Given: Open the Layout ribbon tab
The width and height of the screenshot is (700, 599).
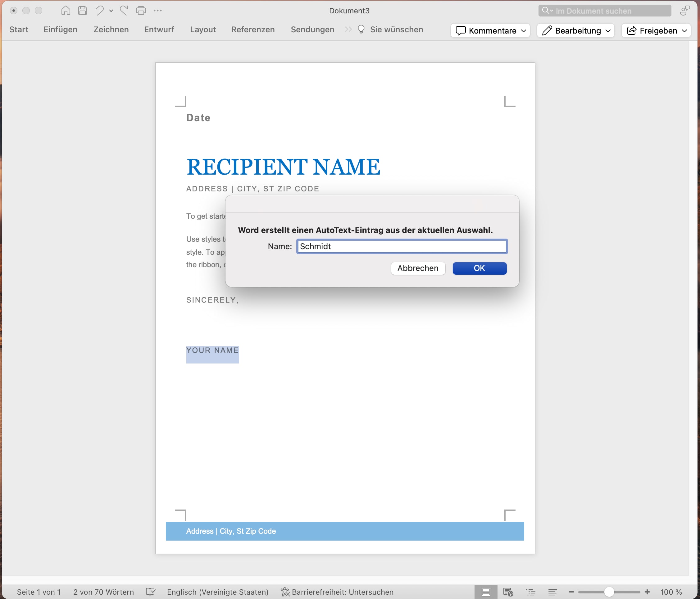Looking at the screenshot, I should pos(203,30).
